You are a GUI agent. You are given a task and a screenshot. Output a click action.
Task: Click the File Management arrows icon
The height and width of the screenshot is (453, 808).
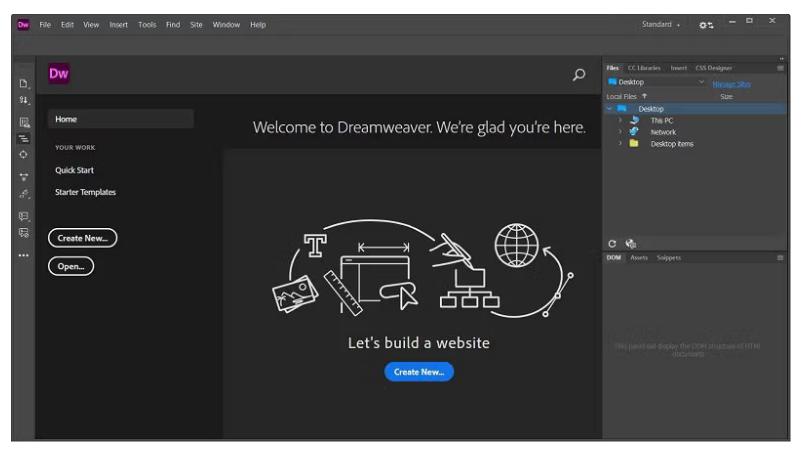point(24,101)
